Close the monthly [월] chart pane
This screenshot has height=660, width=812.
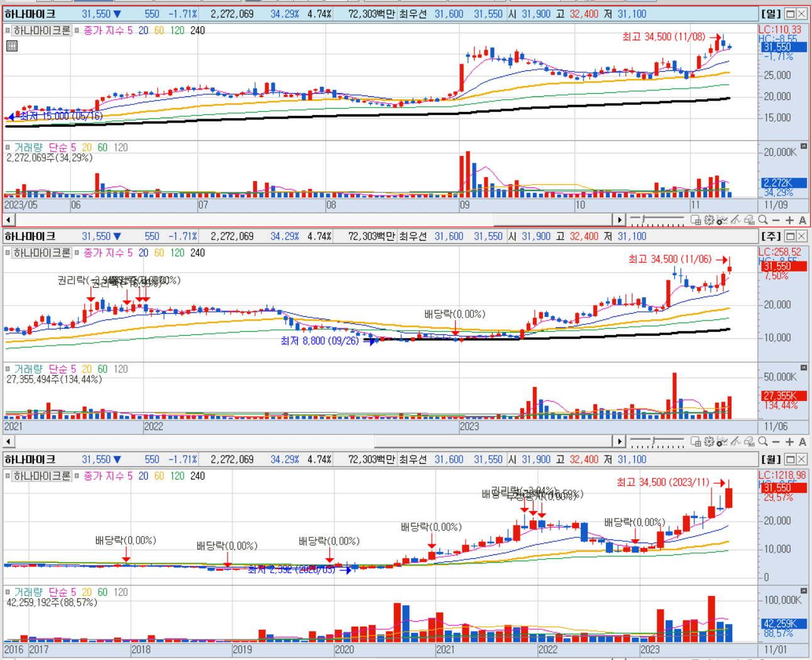(x=802, y=459)
